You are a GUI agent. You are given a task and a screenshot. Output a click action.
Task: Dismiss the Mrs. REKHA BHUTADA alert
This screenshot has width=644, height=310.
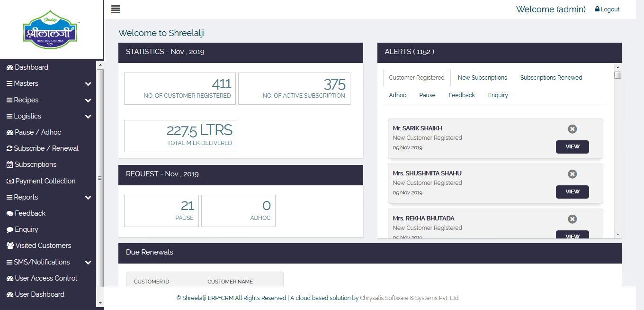click(572, 219)
